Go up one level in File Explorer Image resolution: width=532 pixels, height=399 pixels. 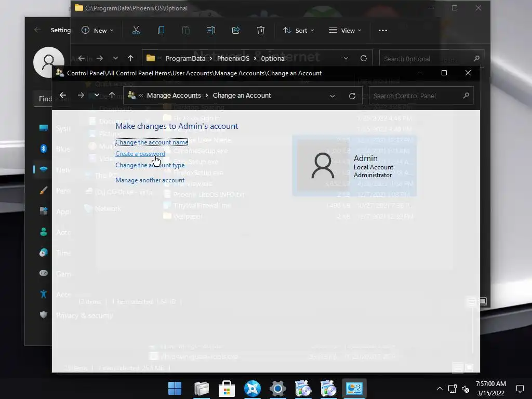130,58
